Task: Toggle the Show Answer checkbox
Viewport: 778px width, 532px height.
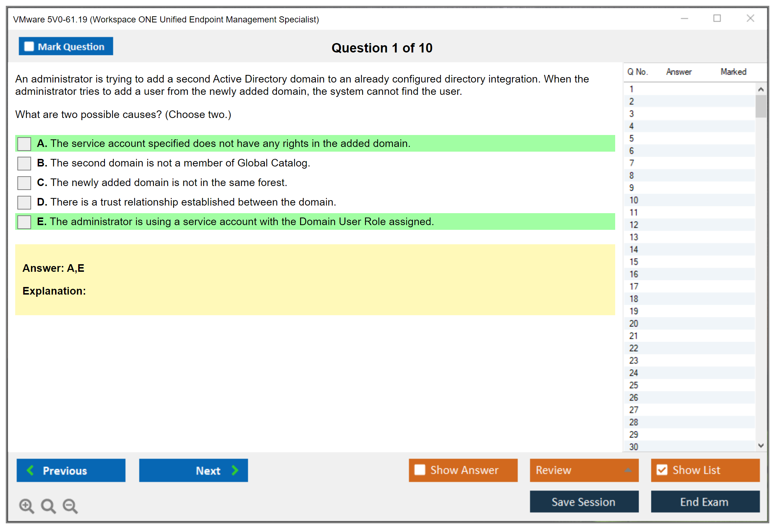Action: pos(420,470)
